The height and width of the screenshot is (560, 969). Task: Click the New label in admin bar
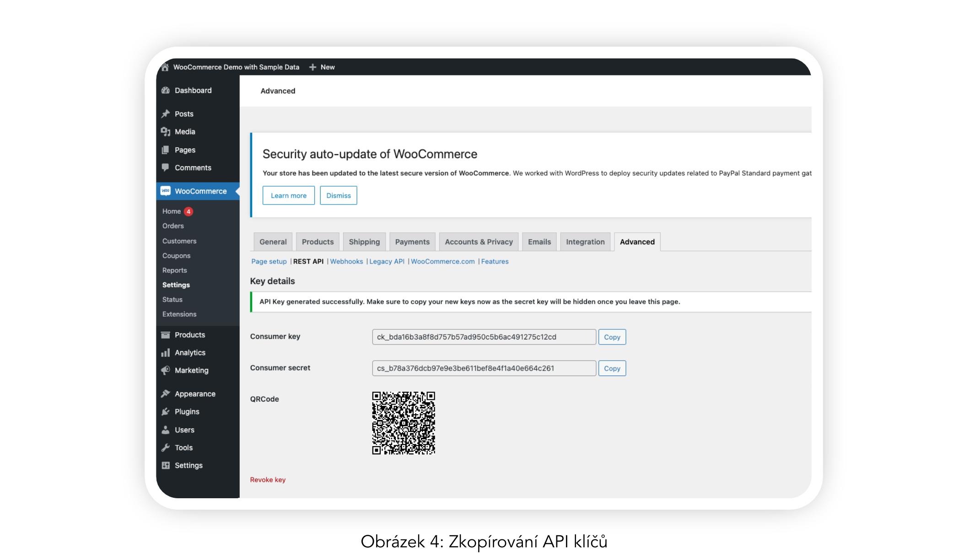328,67
